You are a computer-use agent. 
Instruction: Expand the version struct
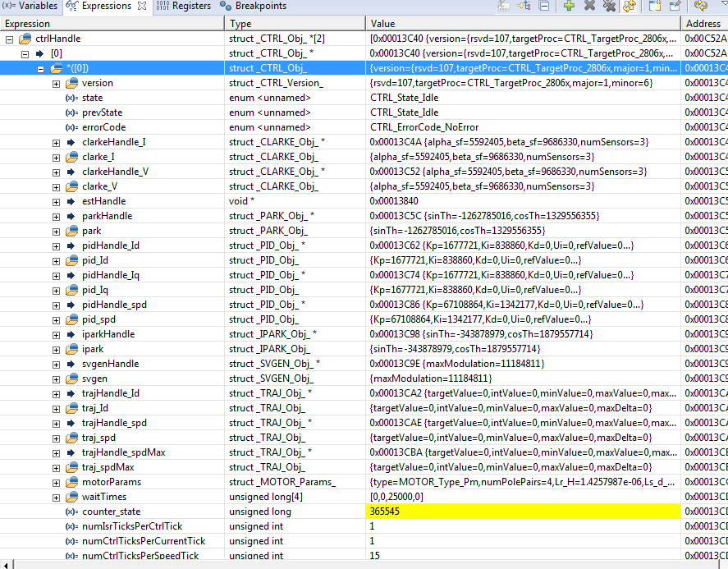[56, 84]
